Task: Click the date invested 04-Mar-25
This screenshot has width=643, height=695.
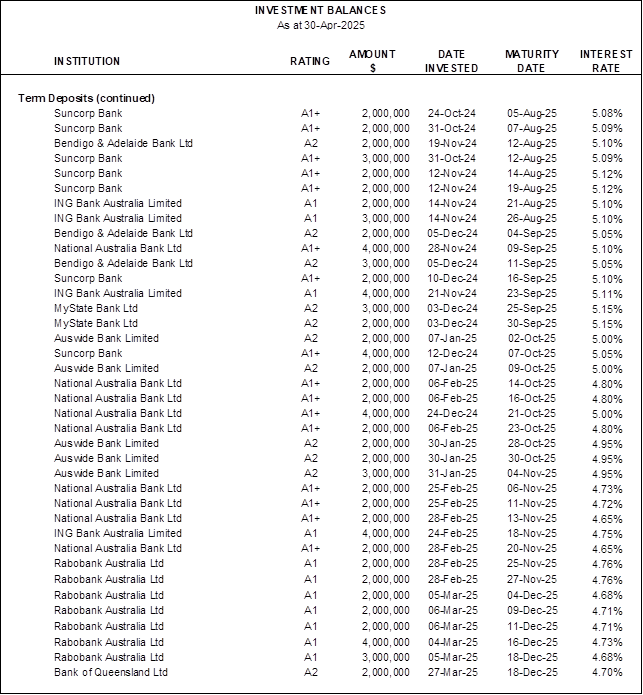Action: pos(452,643)
